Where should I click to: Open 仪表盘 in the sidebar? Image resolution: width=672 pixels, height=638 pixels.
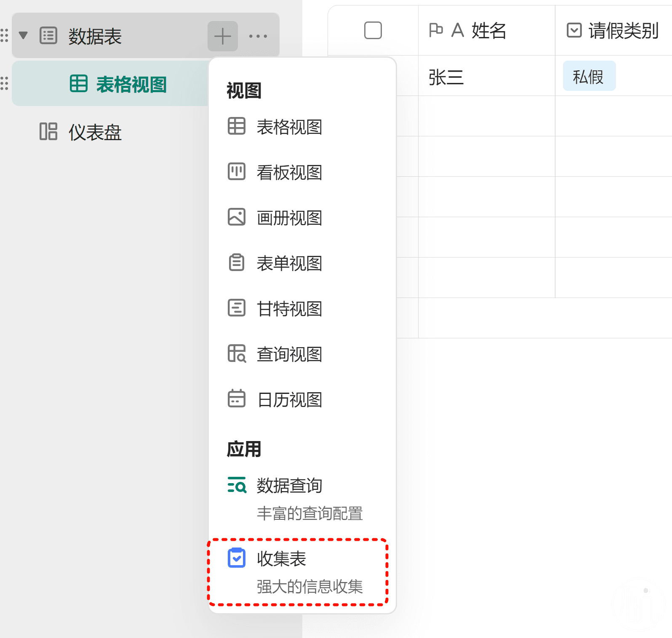click(95, 132)
